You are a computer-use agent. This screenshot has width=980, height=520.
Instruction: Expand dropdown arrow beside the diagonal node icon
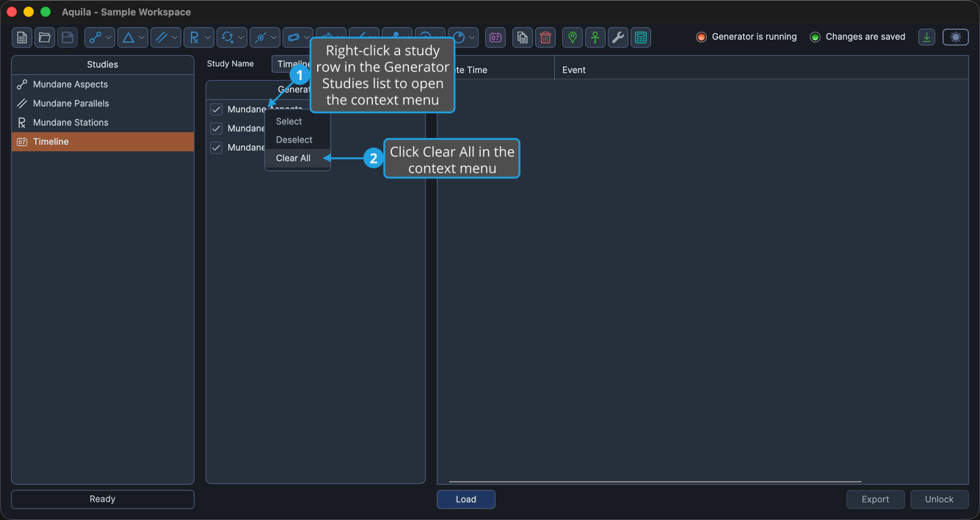click(274, 37)
